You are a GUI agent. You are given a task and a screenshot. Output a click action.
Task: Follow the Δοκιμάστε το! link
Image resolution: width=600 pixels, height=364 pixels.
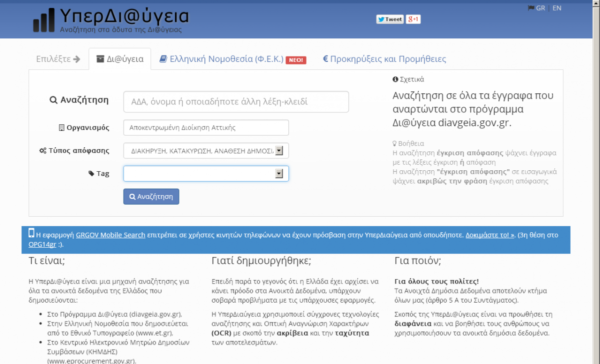click(x=490, y=235)
